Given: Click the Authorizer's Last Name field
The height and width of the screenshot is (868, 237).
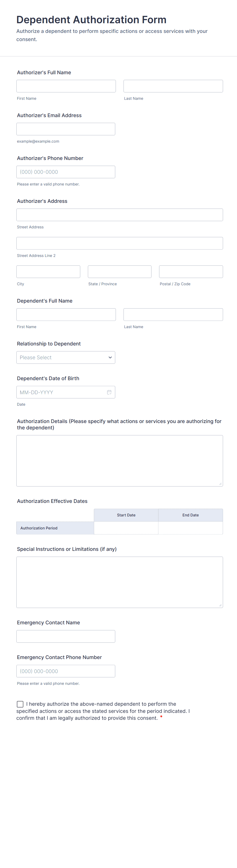Looking at the screenshot, I should pyautogui.click(x=173, y=86).
